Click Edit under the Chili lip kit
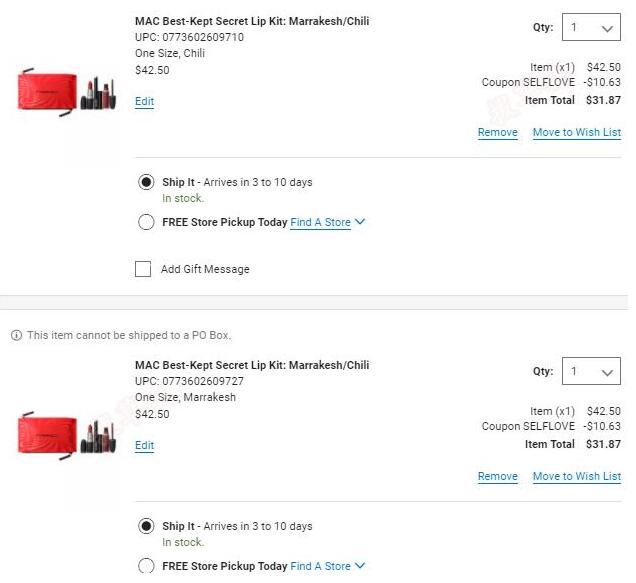Viewport: 636px width, 583px height. click(x=144, y=101)
